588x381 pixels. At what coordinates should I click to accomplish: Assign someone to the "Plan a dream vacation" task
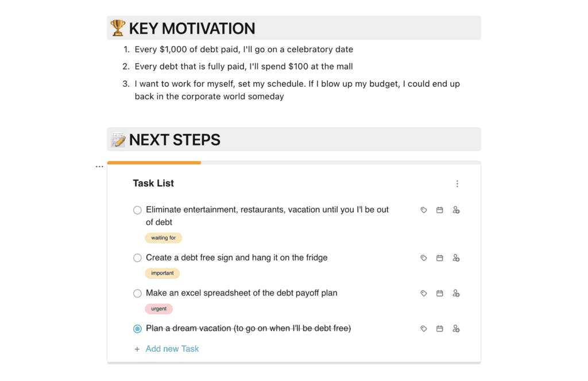pos(457,328)
